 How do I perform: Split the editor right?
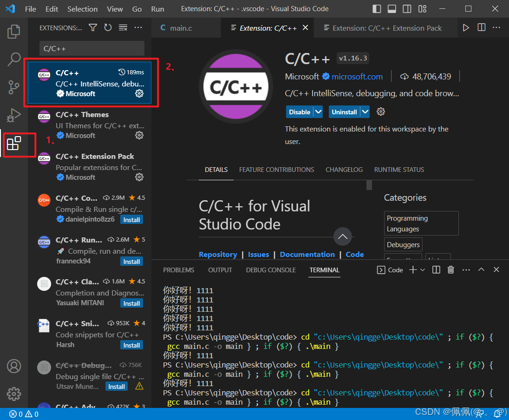(482, 27)
